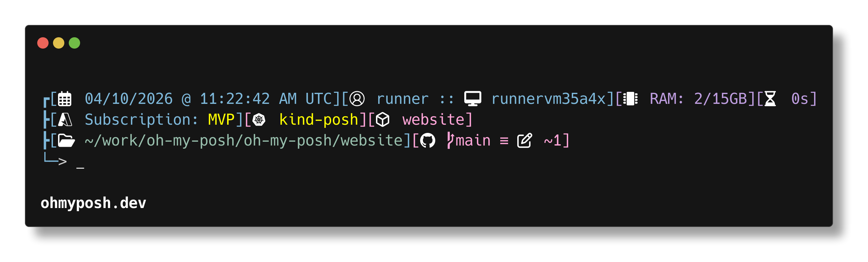Screen dimensions: 868x262
Task: Click the hourglass execution time icon
Action: (770, 99)
